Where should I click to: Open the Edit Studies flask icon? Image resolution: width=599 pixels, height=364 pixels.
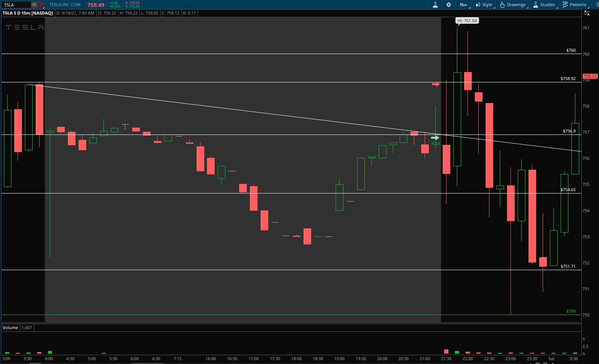[x=435, y=5]
